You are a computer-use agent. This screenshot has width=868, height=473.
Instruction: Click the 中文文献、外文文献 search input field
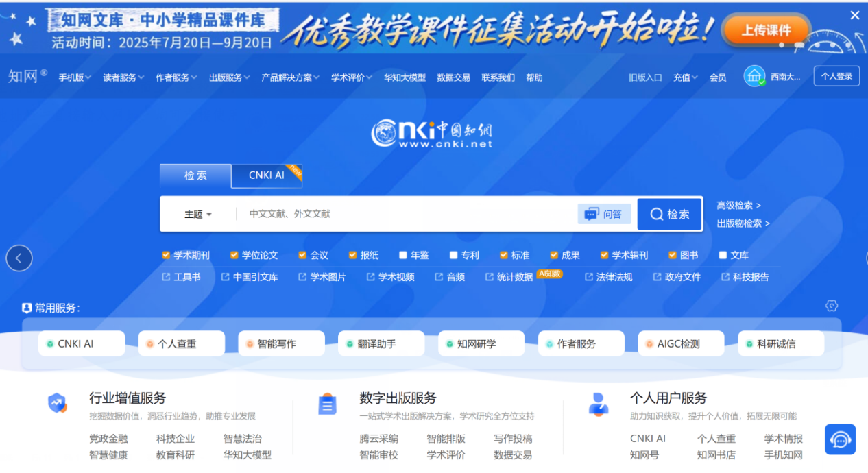405,214
